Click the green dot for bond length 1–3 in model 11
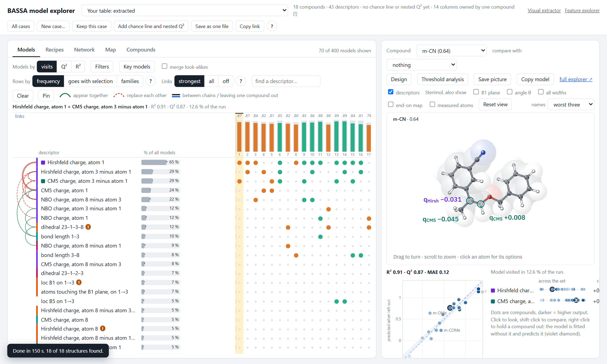 (x=320, y=237)
